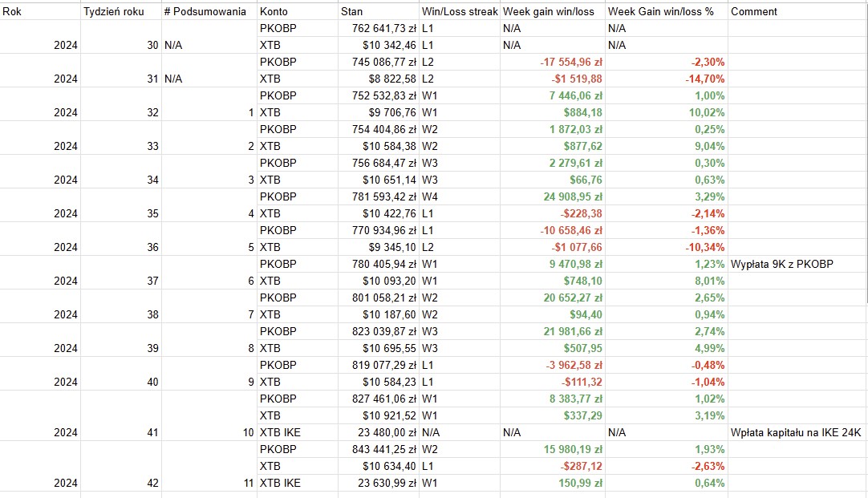This screenshot has height=498, width=868.
Task: Click the "Rok" column header cell
Action: coord(40,11)
